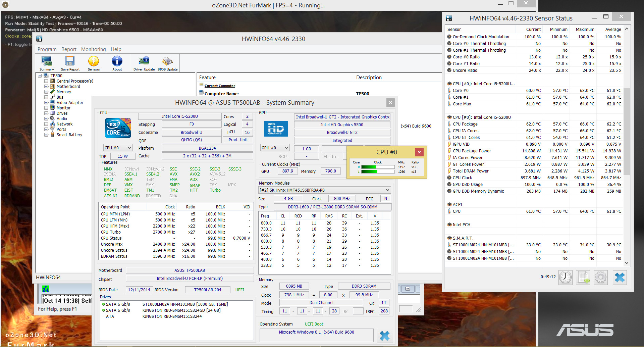Expand the Memory tree node

point(46,92)
